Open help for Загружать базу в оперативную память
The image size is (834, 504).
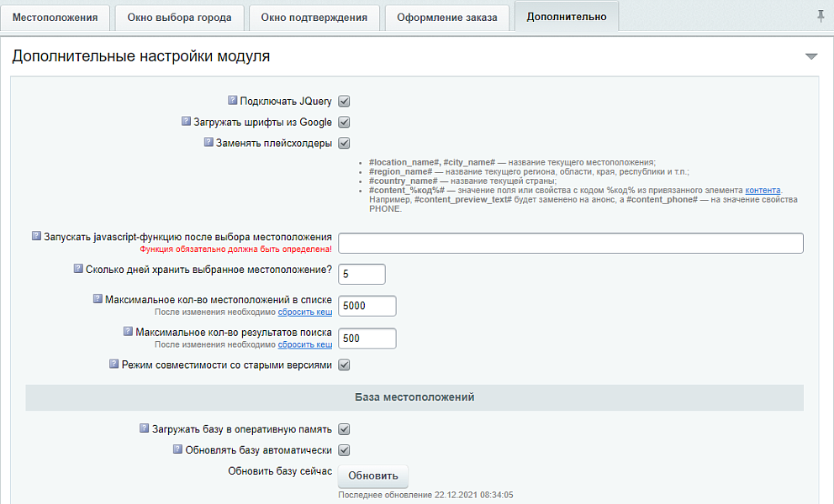144,428
